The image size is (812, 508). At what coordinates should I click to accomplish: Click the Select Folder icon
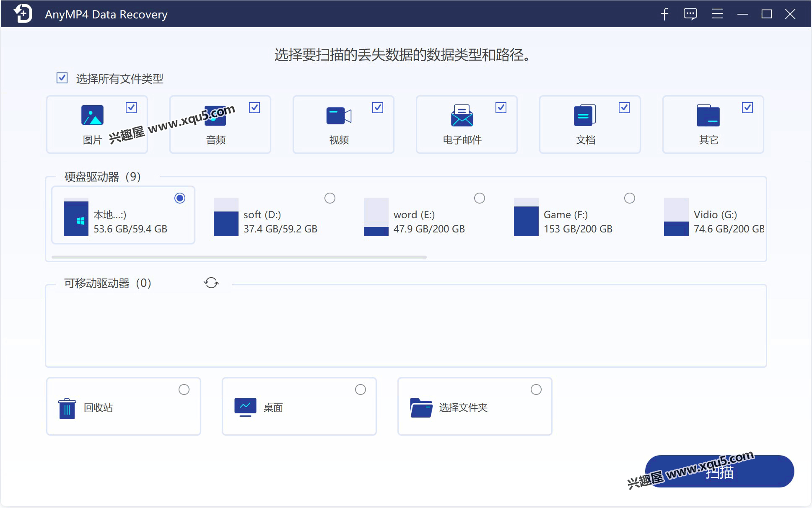click(421, 407)
